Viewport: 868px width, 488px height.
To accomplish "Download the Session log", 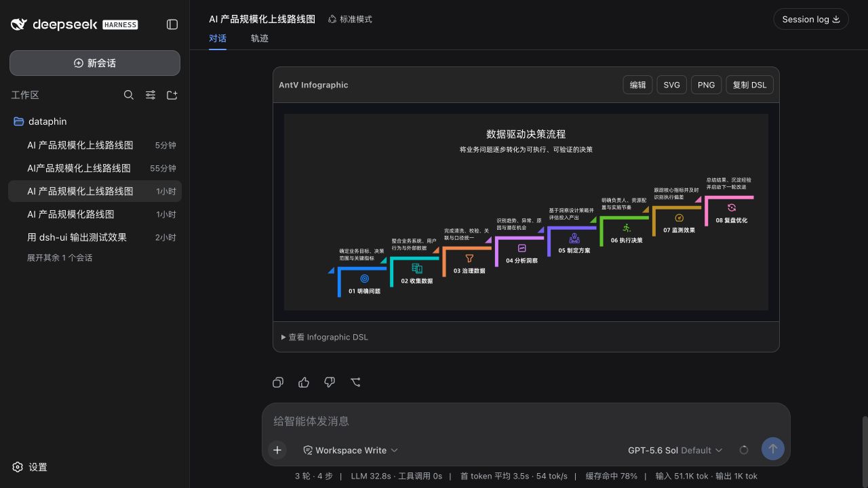I will point(811,19).
